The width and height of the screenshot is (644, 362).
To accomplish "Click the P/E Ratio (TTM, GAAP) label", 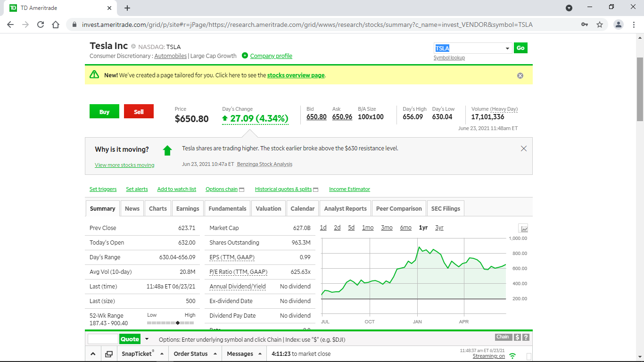I will 238,272.
